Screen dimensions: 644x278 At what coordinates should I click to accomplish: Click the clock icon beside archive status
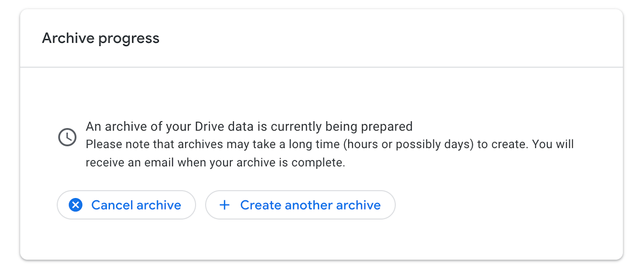(67, 137)
